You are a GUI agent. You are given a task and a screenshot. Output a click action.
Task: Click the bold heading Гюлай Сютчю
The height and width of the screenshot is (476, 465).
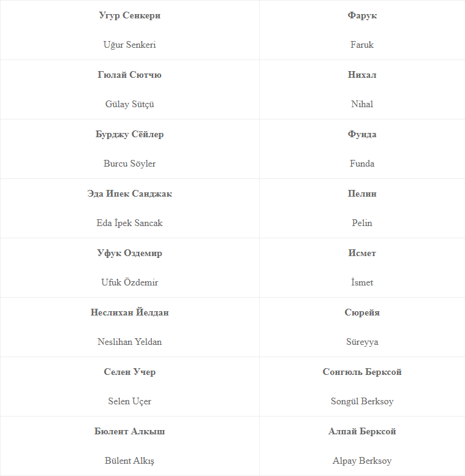click(x=129, y=75)
